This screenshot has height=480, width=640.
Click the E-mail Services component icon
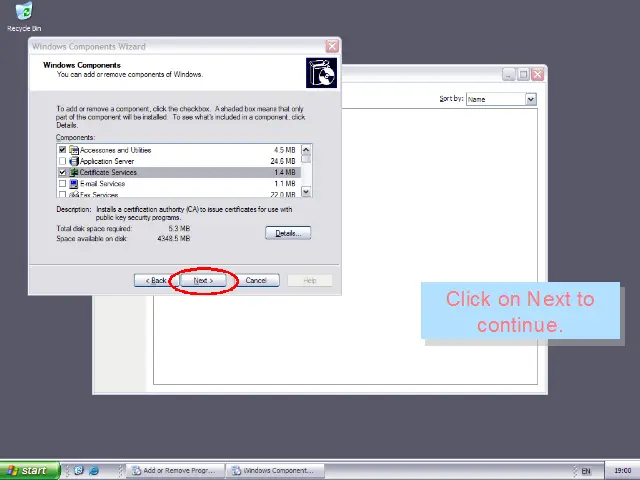pyautogui.click(x=74, y=184)
